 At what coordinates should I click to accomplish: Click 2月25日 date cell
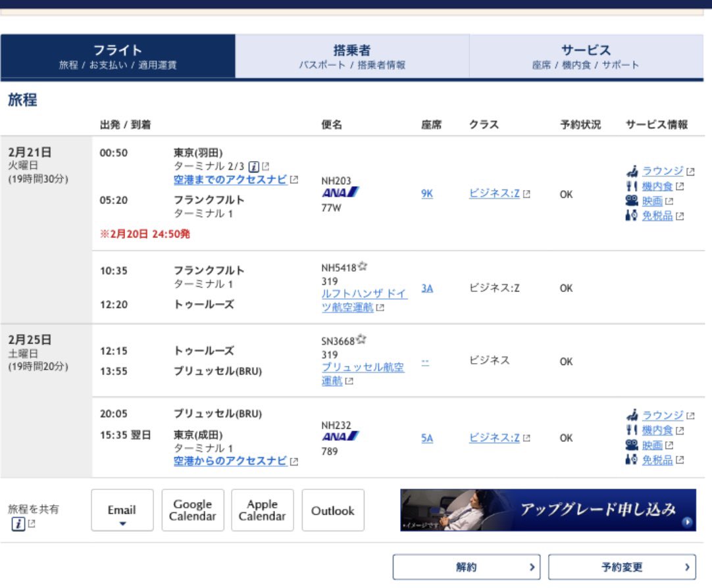click(46, 401)
